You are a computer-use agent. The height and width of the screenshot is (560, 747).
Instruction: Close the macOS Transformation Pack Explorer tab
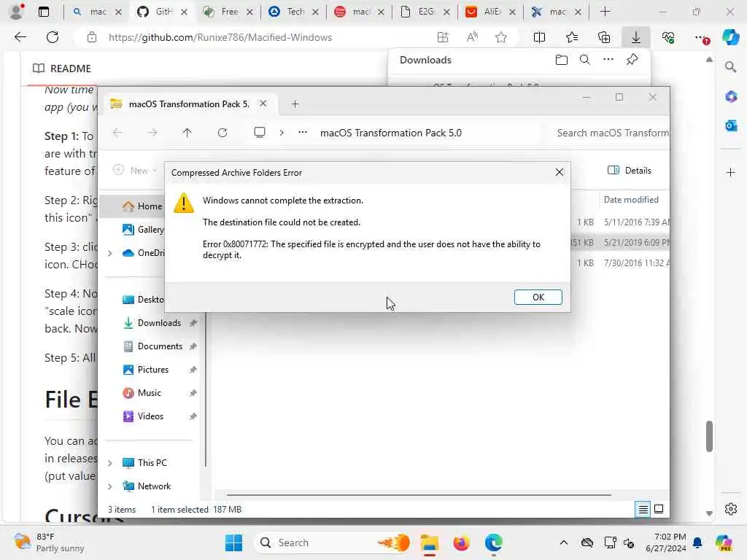tap(263, 104)
